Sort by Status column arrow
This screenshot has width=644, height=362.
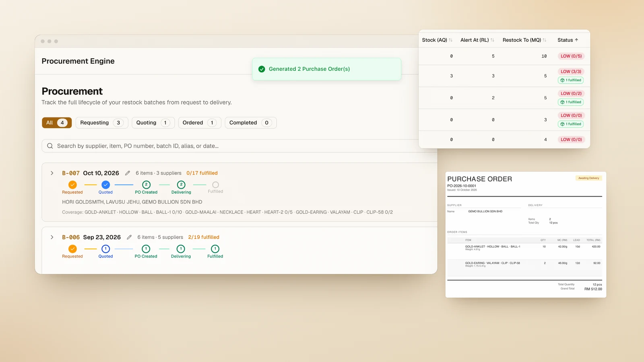pos(576,40)
